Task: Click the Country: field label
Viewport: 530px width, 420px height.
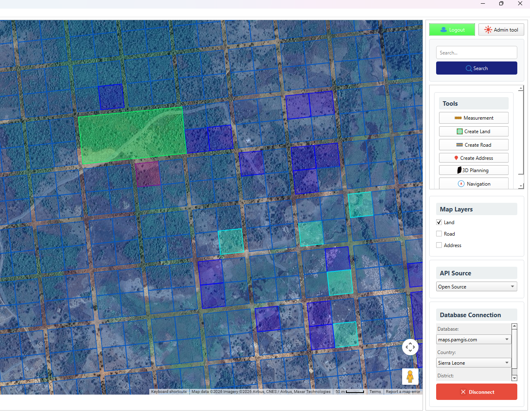Action: click(x=446, y=352)
